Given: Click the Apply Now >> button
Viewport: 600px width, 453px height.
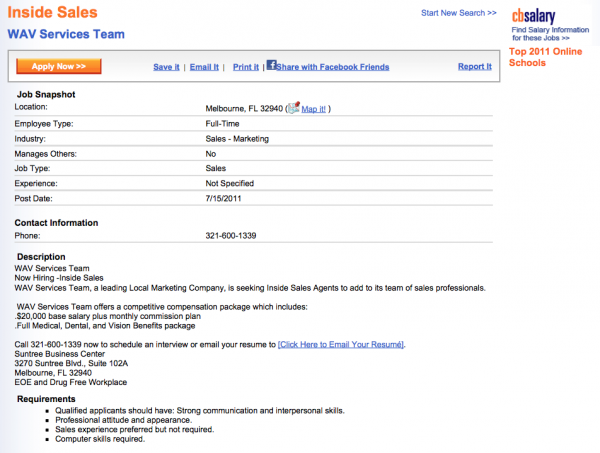Looking at the screenshot, I should [x=59, y=66].
